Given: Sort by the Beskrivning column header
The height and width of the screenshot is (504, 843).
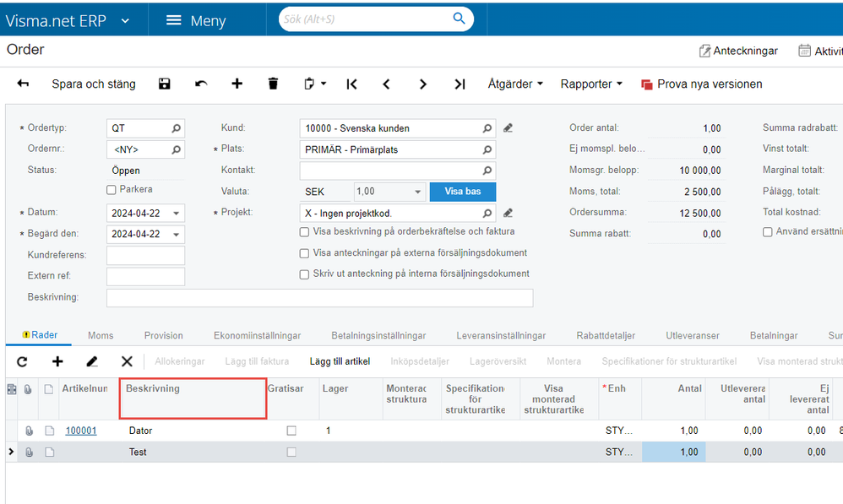Looking at the screenshot, I should [x=193, y=398].
